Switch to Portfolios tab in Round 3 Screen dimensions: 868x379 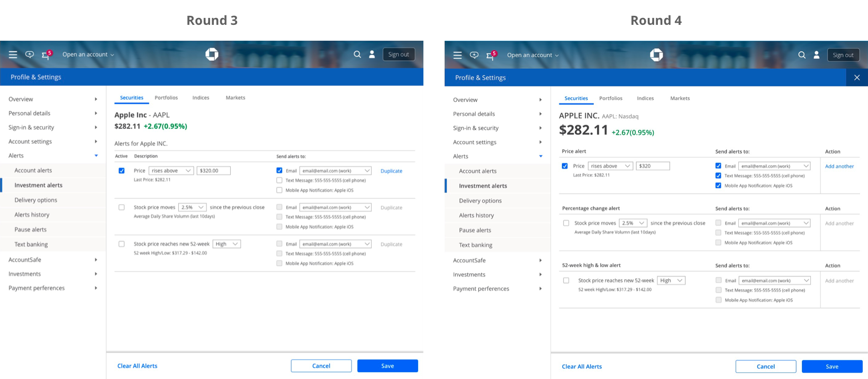[166, 98]
